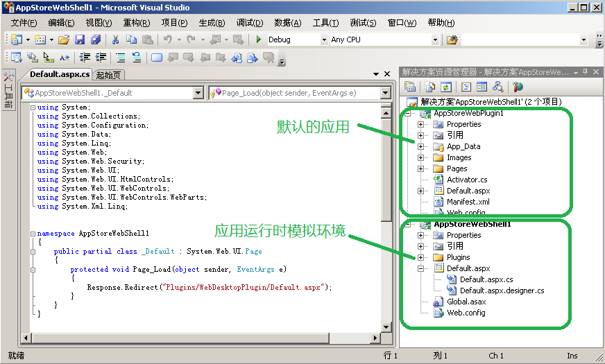Click the editor vertical scroll up arrow
Image resolution: width=605 pixels, height=364 pixels.
click(386, 113)
